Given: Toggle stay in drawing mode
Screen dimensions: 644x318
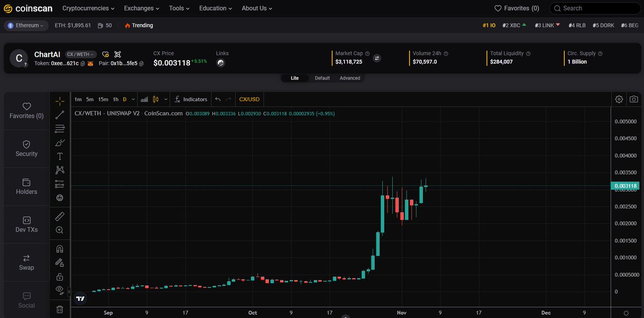Looking at the screenshot, I should tap(60, 263).
